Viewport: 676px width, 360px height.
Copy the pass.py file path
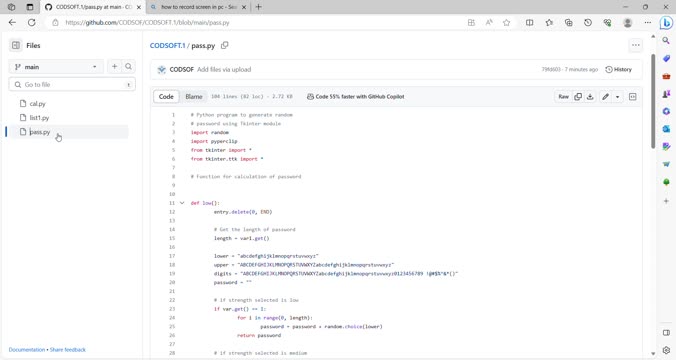(225, 45)
